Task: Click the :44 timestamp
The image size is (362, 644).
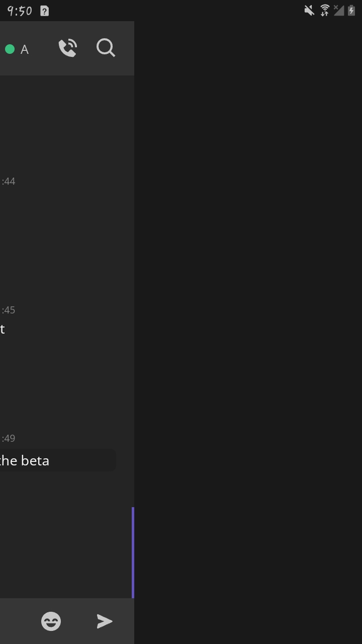Action: click(x=8, y=181)
